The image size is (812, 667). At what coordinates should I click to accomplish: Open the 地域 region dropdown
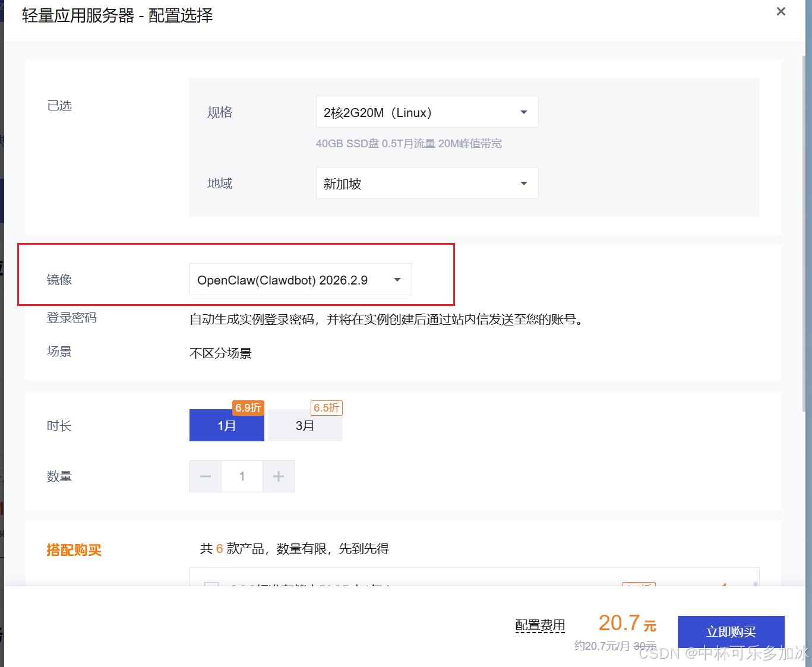(x=426, y=183)
